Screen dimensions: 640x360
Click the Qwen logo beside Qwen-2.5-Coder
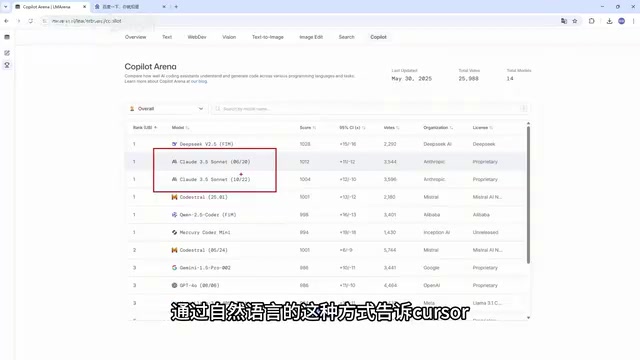tap(174, 215)
